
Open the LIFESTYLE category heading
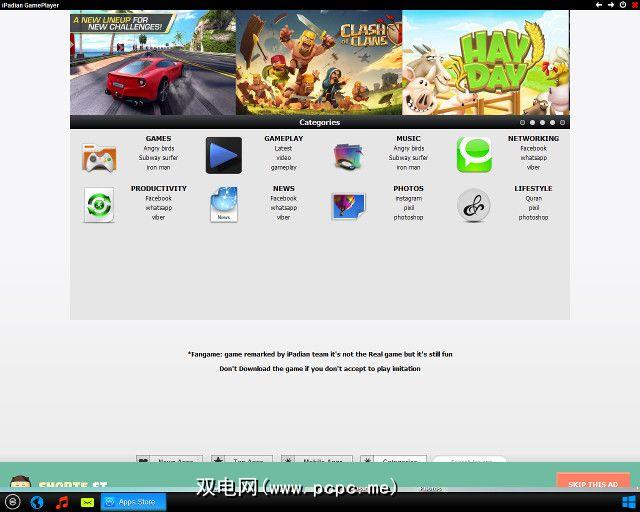point(533,188)
